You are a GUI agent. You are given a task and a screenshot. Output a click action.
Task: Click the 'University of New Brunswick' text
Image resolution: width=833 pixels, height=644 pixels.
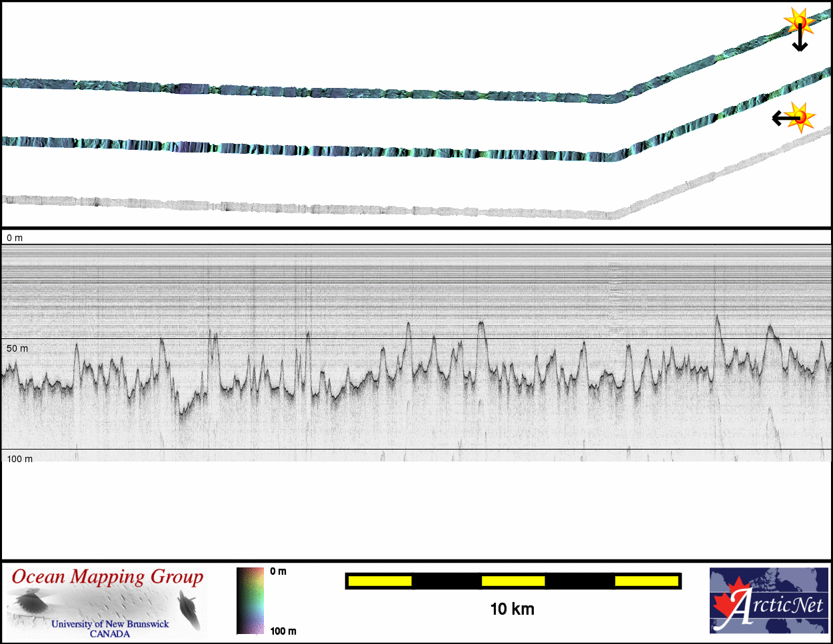[x=110, y=624]
